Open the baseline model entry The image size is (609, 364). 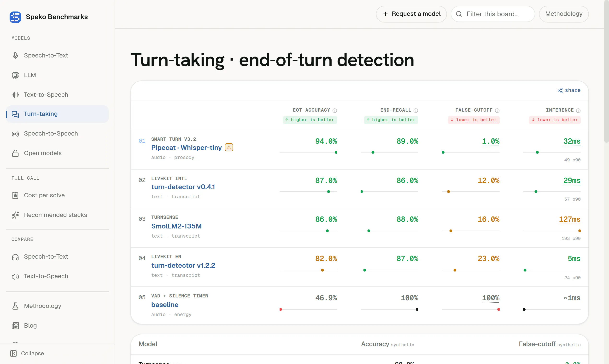point(165,305)
